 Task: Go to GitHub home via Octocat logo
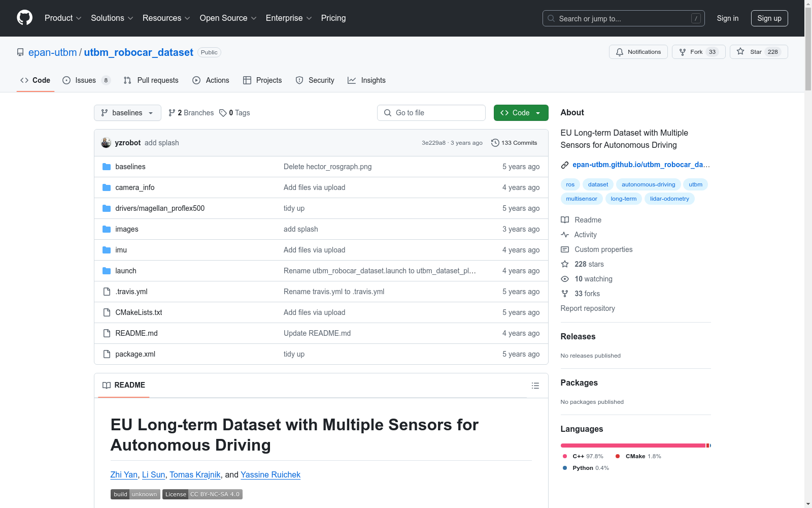pos(24,18)
